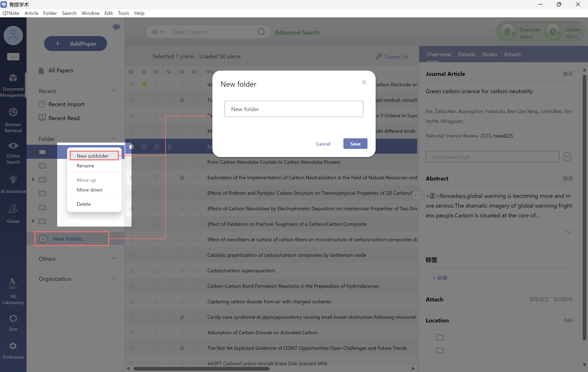Viewport: 588px width, 372px height.
Task: Toggle read dot on Adsorption of Carbon Dioxide row
Action: point(131,332)
